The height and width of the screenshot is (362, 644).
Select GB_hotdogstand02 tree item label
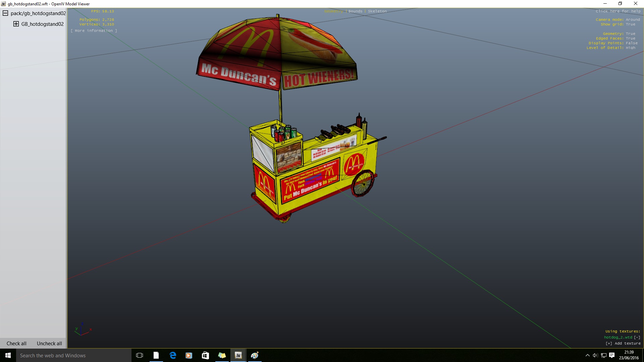tap(43, 24)
